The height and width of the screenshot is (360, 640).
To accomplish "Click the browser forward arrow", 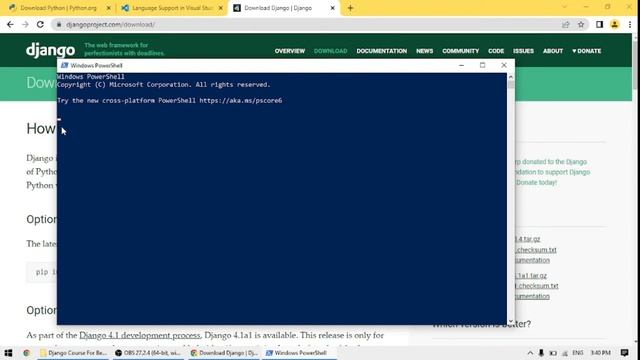I will tap(25, 24).
